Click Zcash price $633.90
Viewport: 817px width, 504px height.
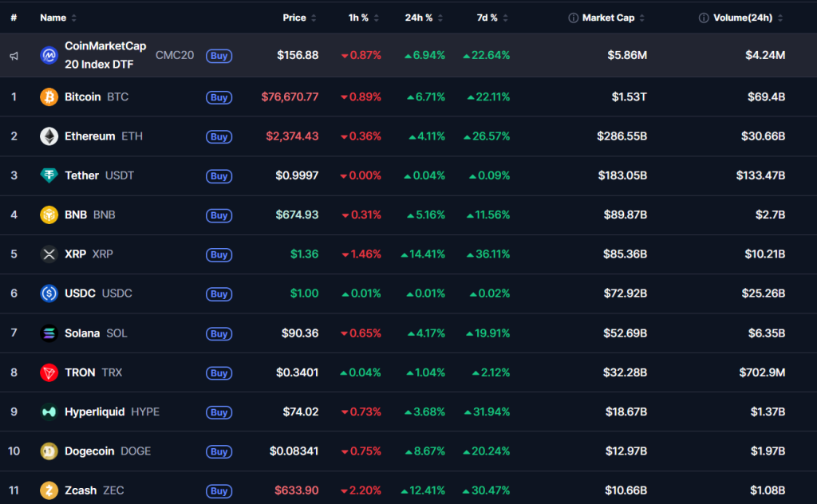pos(297,490)
